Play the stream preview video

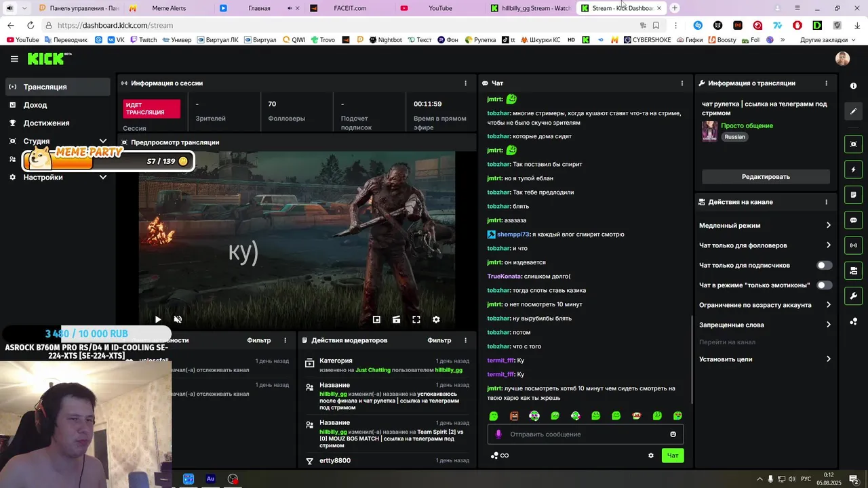[x=158, y=319]
